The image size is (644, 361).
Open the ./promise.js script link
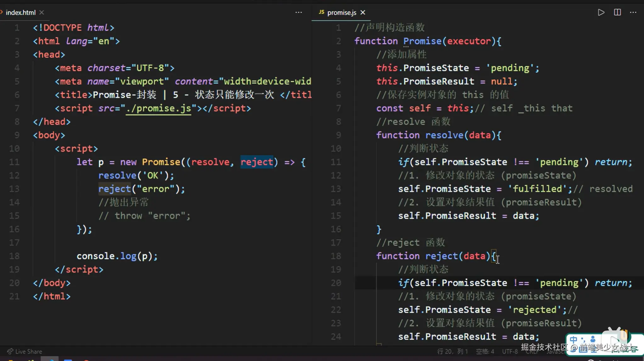(x=158, y=108)
